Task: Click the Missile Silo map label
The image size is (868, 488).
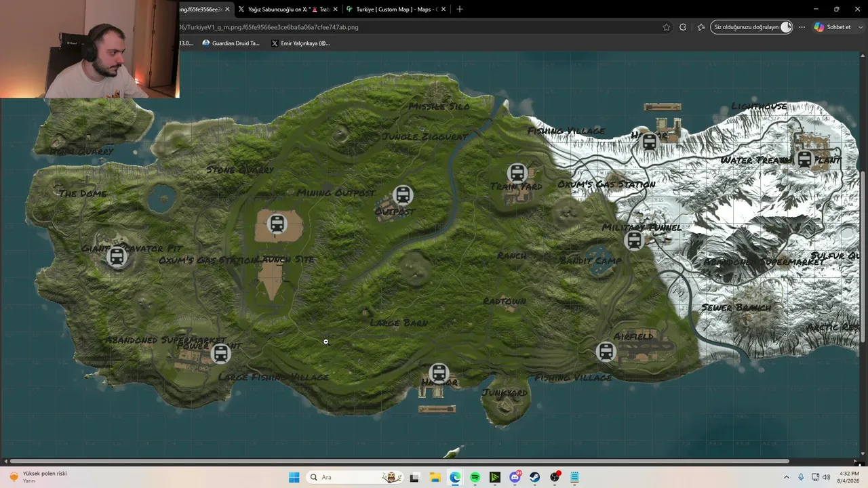Action: coord(439,106)
